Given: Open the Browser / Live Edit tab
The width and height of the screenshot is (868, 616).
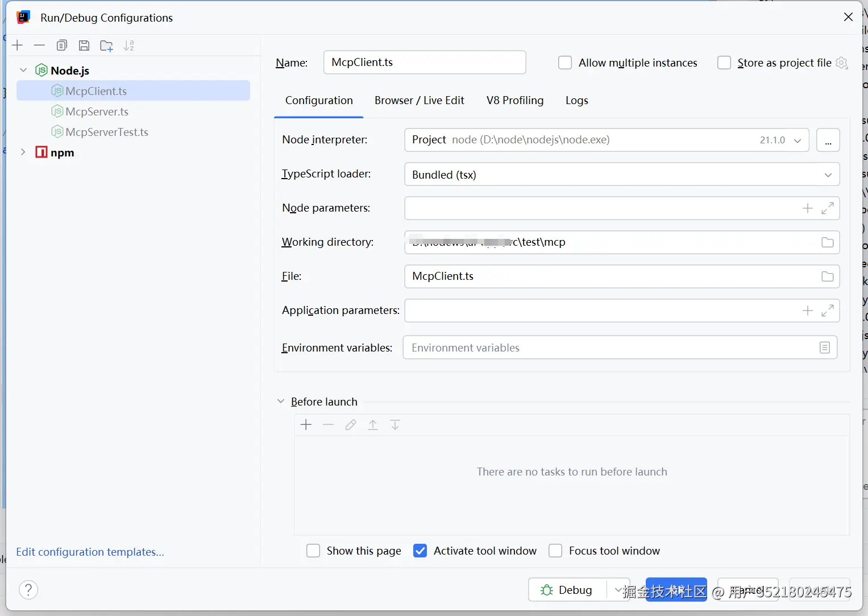Looking at the screenshot, I should (420, 101).
